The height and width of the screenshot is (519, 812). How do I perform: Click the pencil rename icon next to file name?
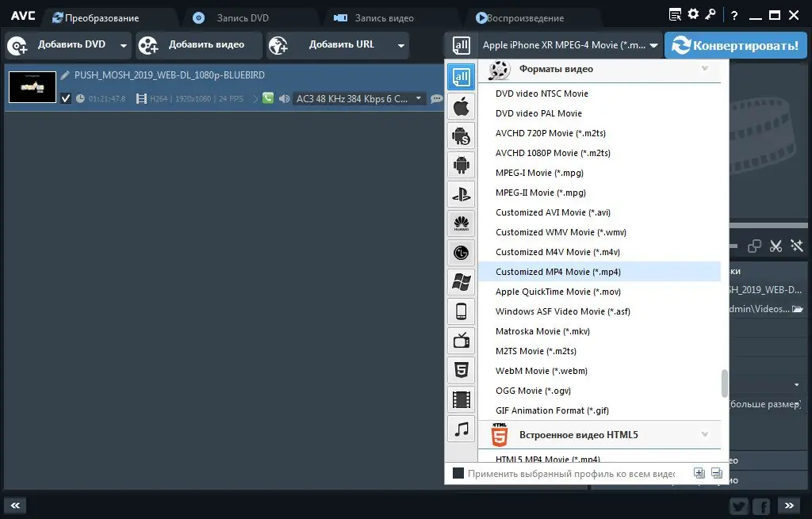[x=65, y=75]
